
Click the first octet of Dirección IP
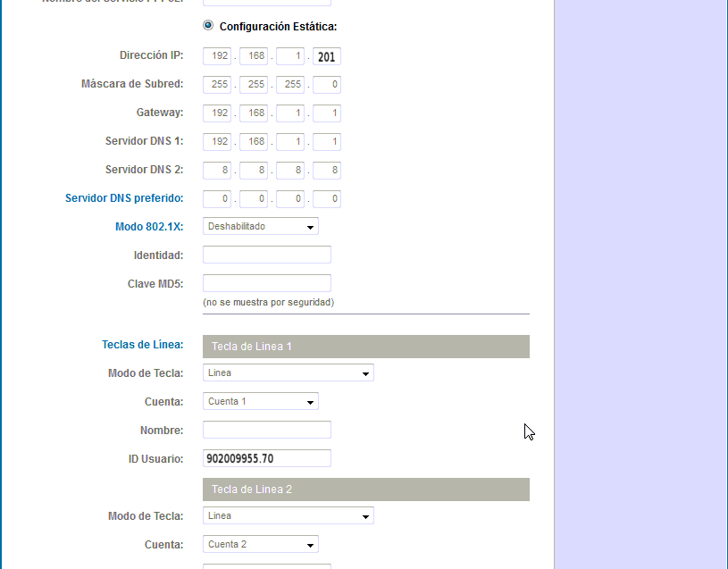[x=216, y=55]
